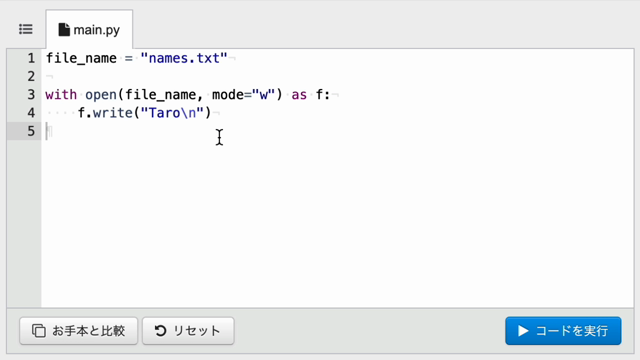
Task: Click the copy icon in compare button
Action: [39, 331]
